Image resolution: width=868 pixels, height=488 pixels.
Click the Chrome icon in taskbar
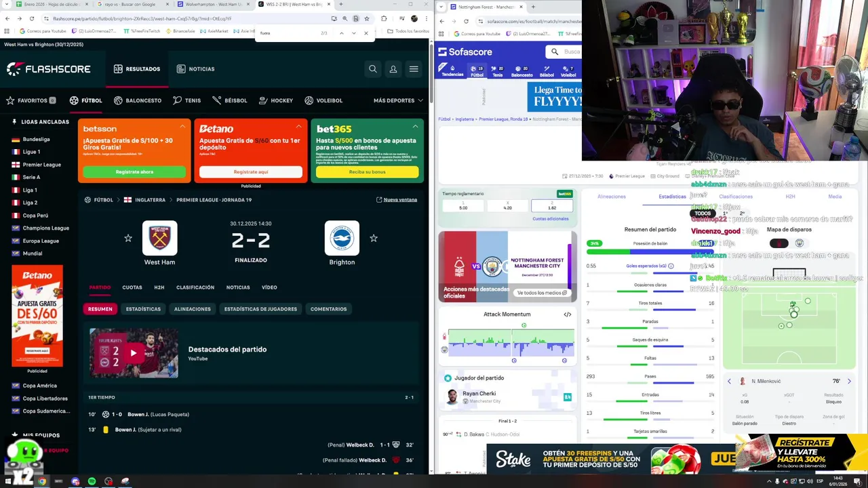click(x=42, y=481)
